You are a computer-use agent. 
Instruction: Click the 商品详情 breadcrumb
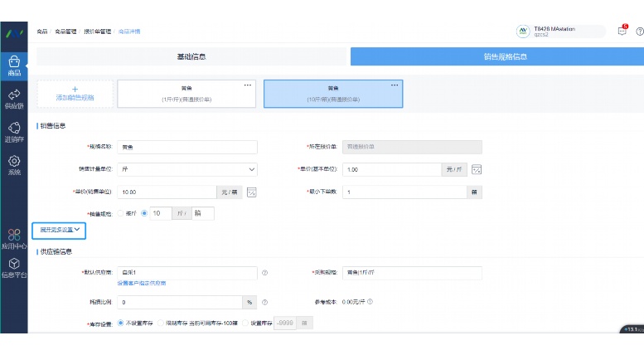[129, 32]
